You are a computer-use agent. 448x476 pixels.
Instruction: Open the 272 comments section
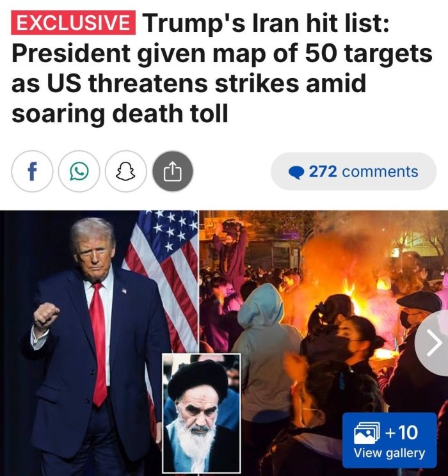click(353, 171)
